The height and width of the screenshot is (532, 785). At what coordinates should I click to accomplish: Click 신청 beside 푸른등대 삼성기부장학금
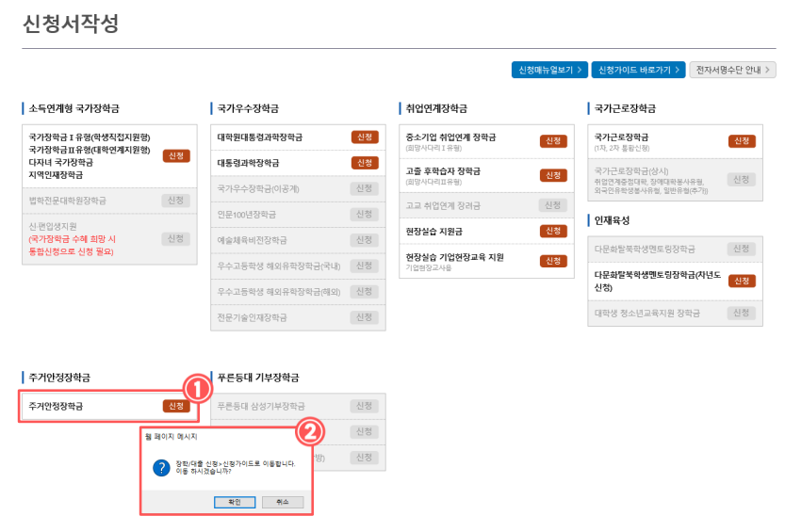tap(364, 406)
